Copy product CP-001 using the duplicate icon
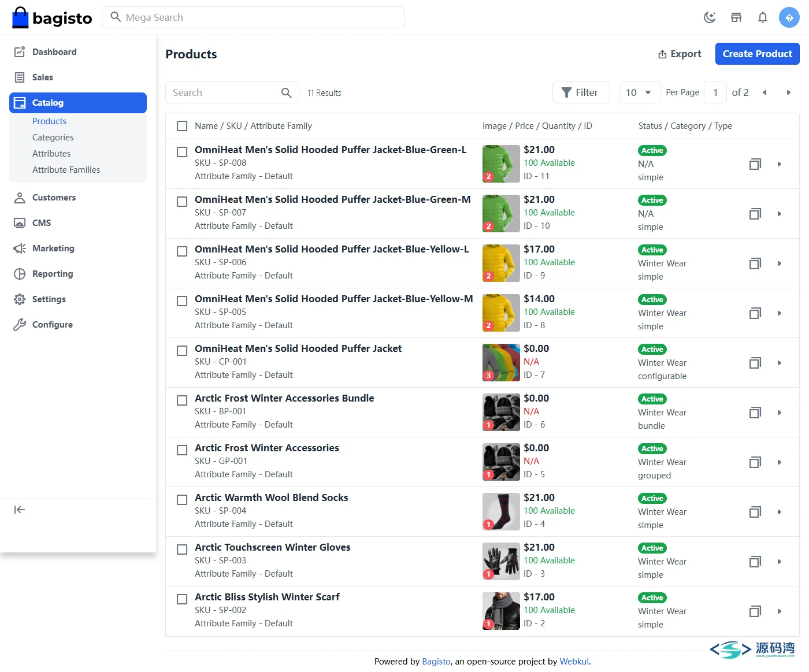Viewport: 809px width, 672px height. (755, 363)
